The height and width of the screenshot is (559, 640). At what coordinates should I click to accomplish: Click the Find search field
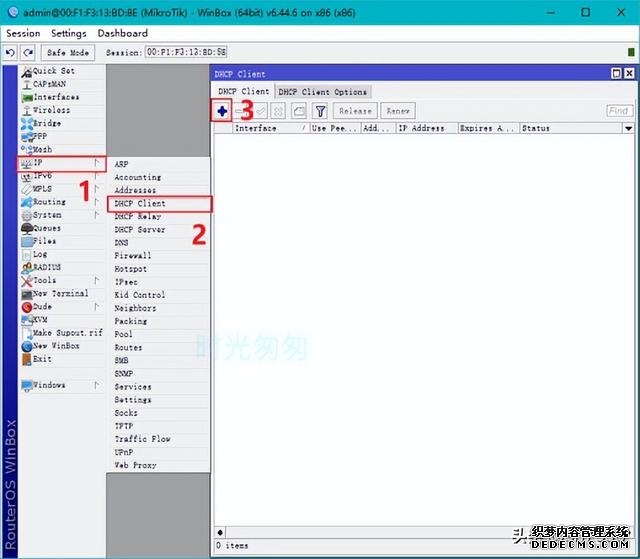tap(620, 111)
